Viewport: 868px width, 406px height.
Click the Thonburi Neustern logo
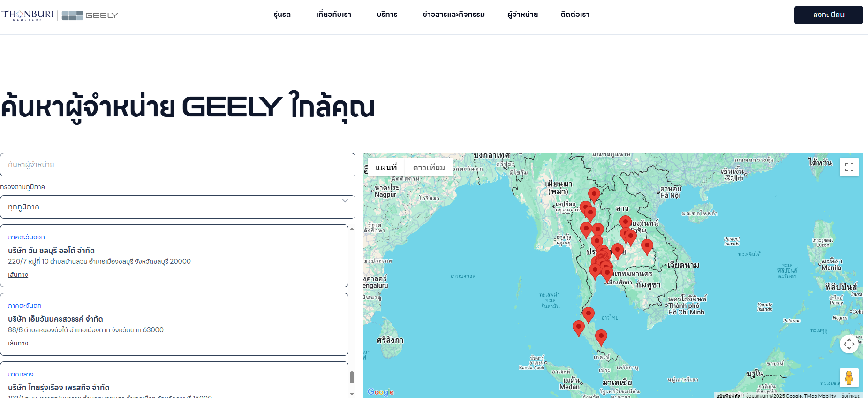pyautogui.click(x=28, y=15)
